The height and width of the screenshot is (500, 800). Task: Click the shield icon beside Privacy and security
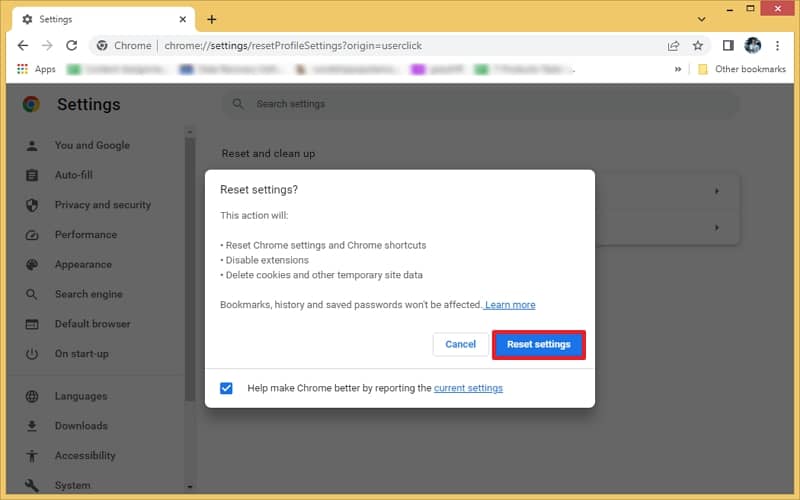point(32,205)
